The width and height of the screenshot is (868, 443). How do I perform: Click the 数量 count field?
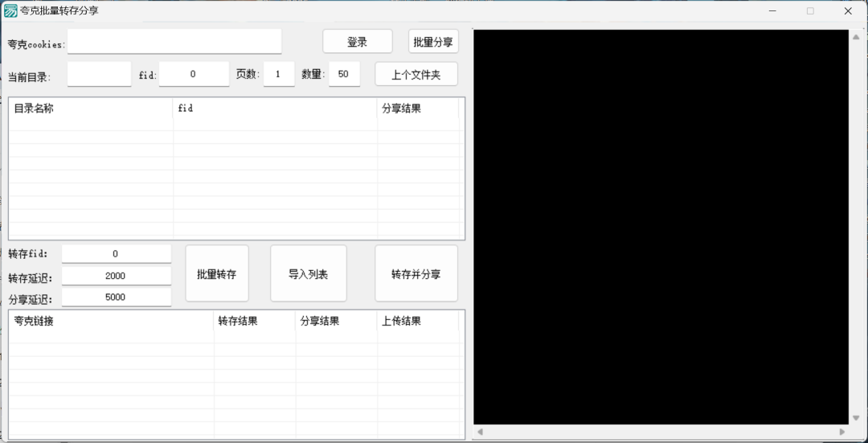pyautogui.click(x=343, y=74)
